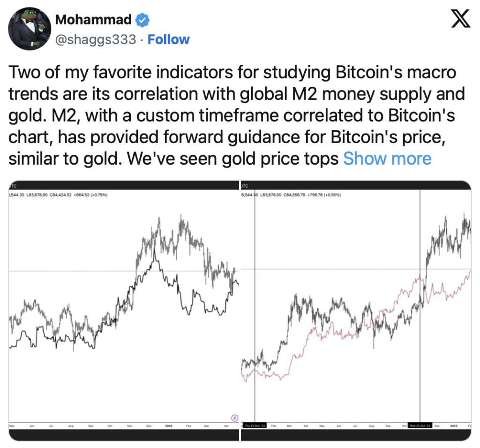This screenshot has width=480, height=448.
Task: Expand tweet with Show more
Action: pos(387,159)
